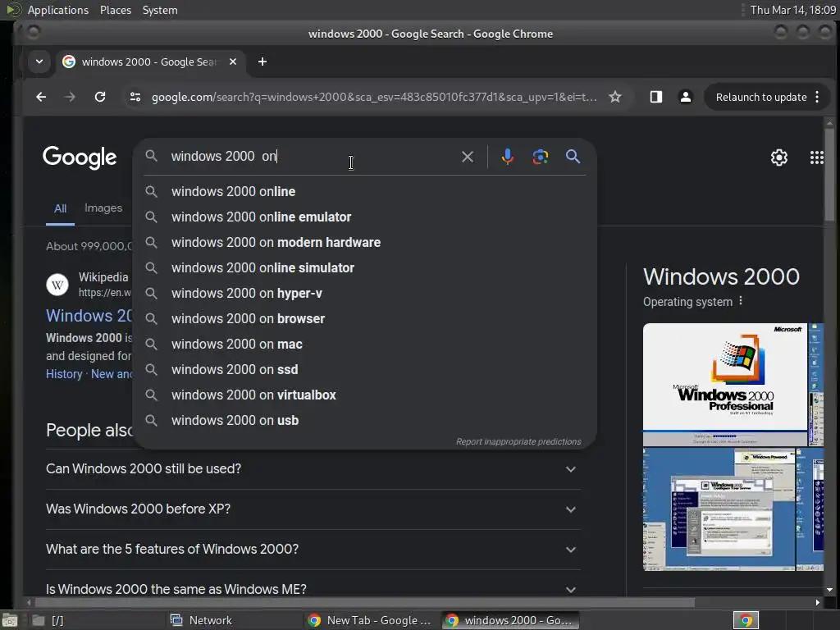Click the clock showing Thu Mar 14
Image resolution: width=840 pixels, height=630 pixels.
click(x=792, y=10)
